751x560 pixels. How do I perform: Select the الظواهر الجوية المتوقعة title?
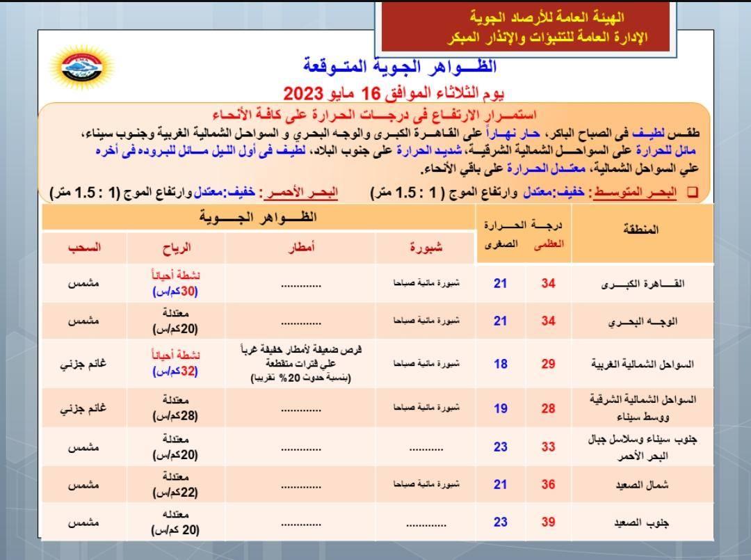pos(400,67)
